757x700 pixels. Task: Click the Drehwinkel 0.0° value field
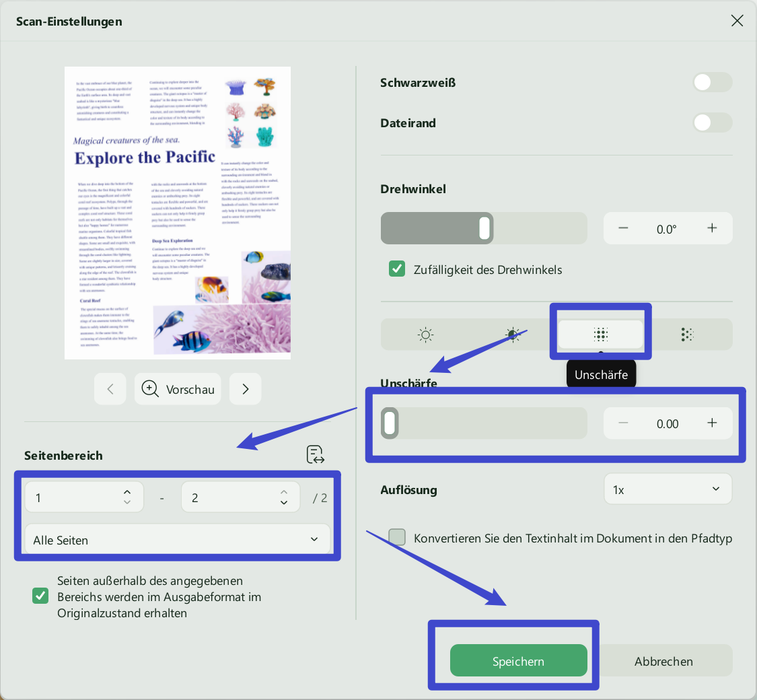[667, 229]
